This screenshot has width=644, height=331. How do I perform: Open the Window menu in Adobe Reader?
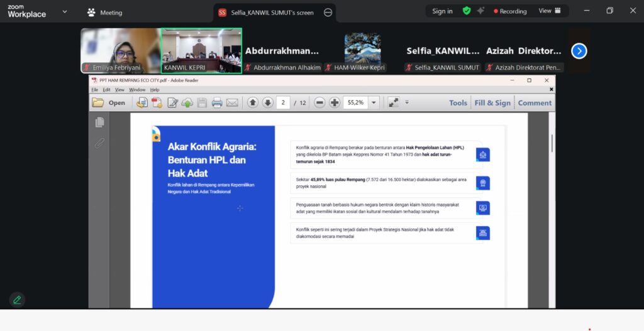[137, 89]
